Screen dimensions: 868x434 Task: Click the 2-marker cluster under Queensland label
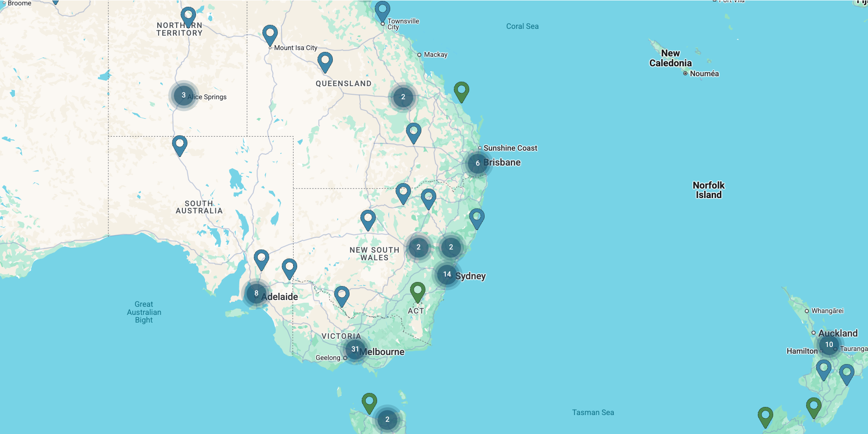(x=403, y=97)
